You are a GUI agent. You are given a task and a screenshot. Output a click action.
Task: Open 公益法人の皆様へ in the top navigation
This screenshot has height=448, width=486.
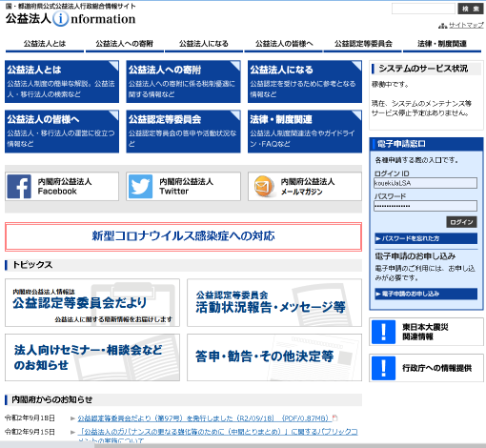tap(284, 44)
